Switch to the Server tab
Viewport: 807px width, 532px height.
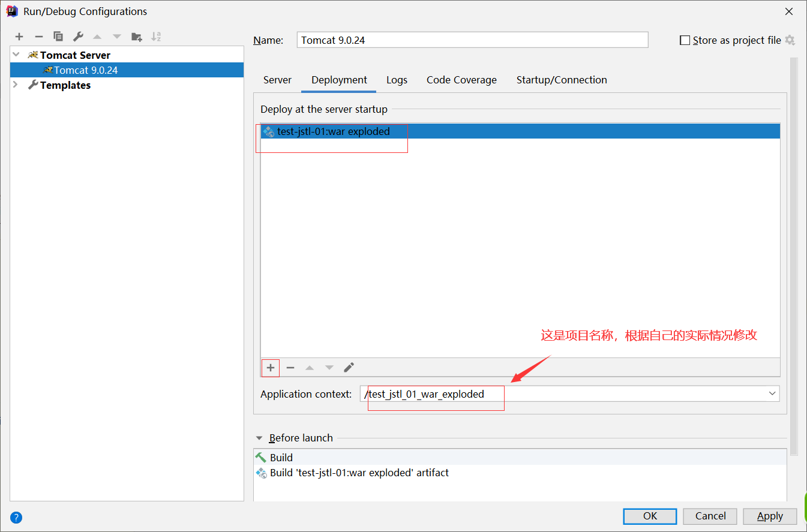(277, 79)
